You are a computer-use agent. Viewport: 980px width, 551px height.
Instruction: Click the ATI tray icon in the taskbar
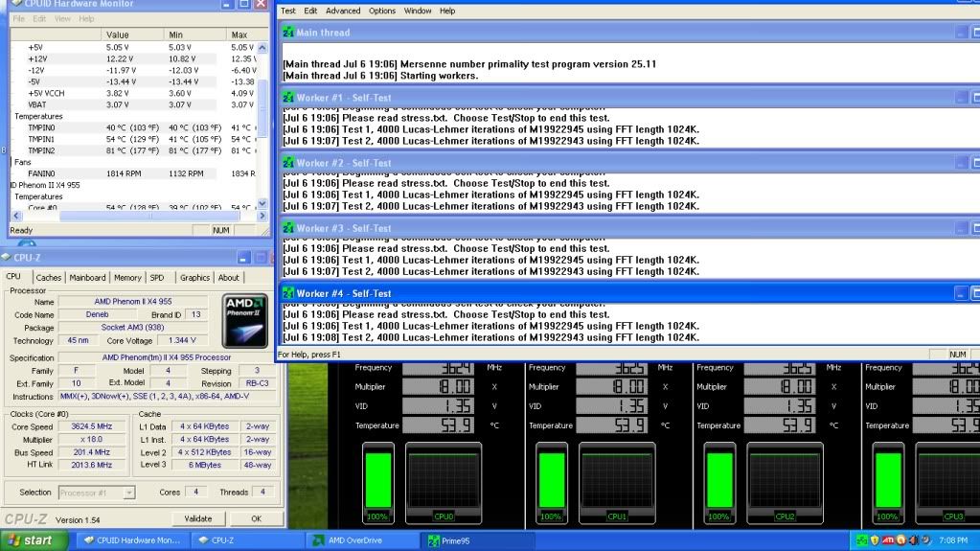[x=888, y=541]
